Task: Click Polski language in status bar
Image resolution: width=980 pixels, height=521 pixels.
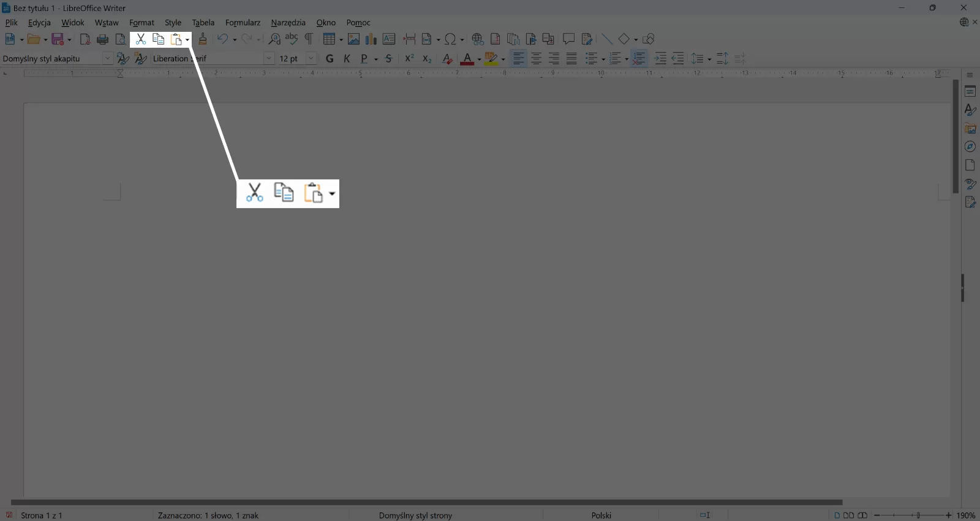Action: (601, 515)
